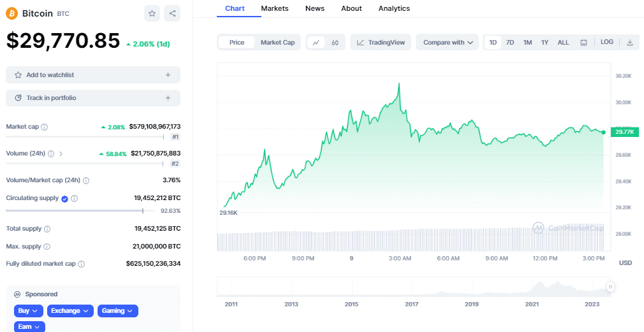
Task: Open the About tab
Action: click(351, 8)
